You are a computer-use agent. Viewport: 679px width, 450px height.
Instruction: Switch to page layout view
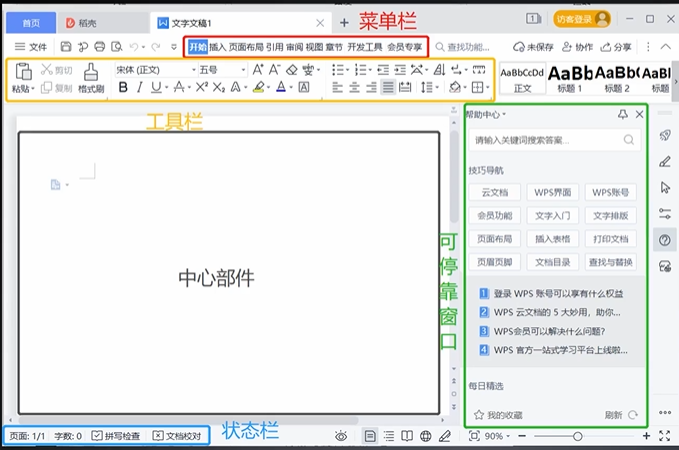point(370,436)
